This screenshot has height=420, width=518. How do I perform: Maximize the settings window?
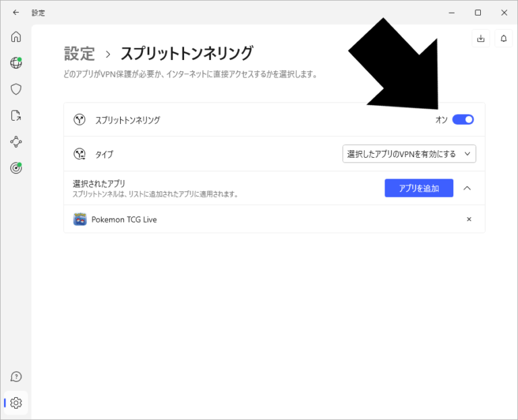pos(478,12)
